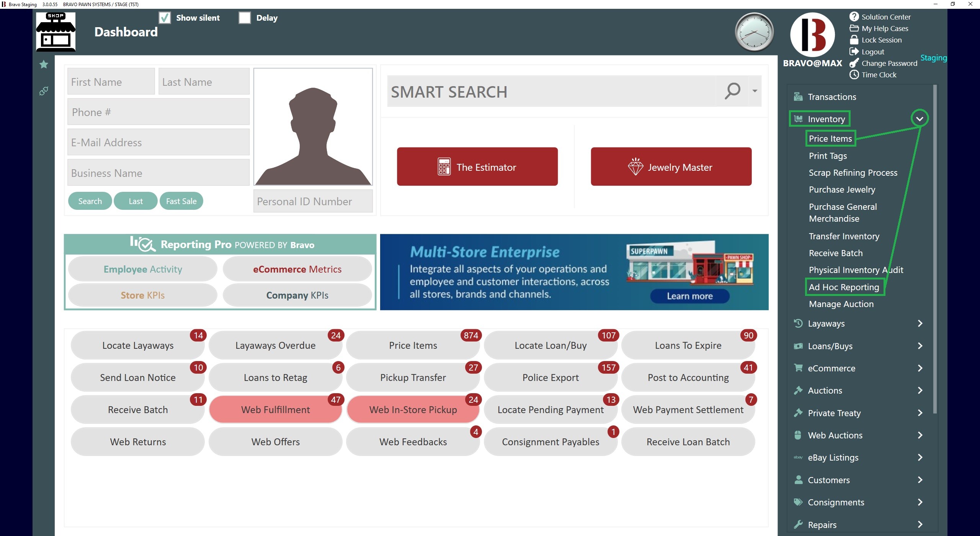Click the Smart Search magnifier icon
Screen dimensions: 980x536
tap(732, 91)
